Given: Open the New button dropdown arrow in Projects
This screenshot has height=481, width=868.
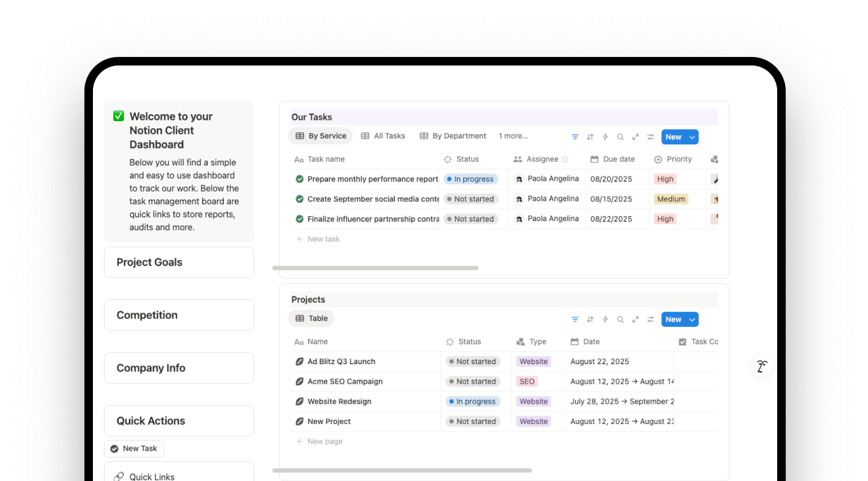Looking at the screenshot, I should click(x=692, y=320).
